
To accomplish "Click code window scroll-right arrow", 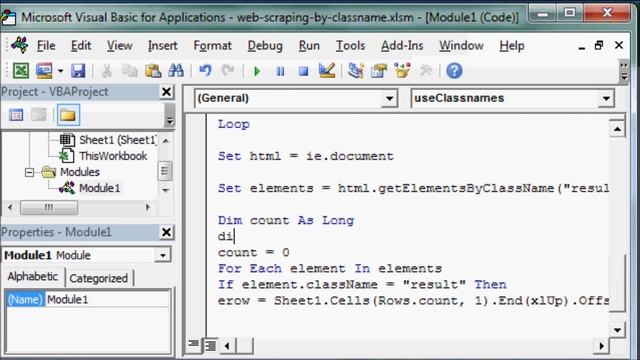I will [601, 346].
